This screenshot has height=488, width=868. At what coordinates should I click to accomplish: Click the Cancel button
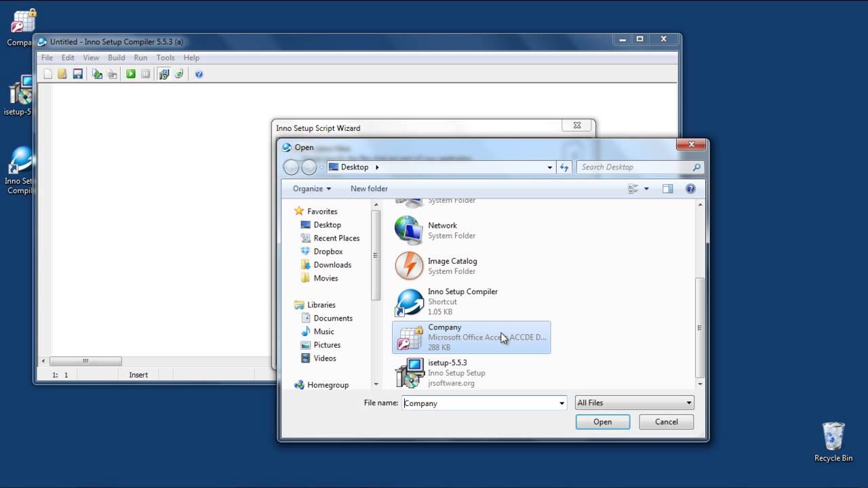pos(667,422)
